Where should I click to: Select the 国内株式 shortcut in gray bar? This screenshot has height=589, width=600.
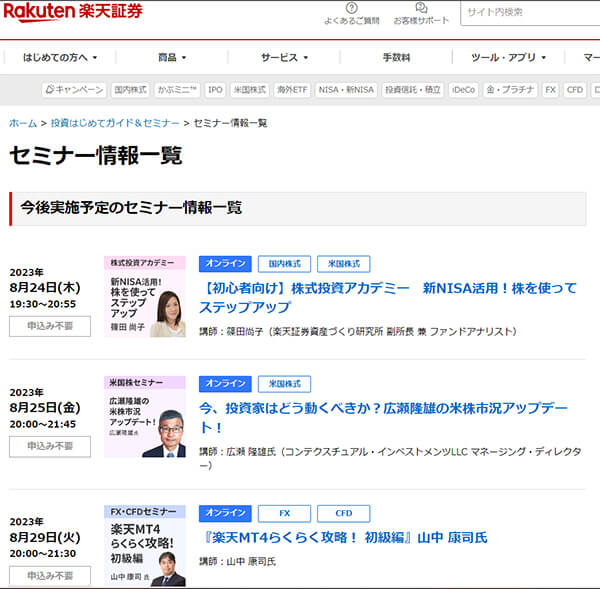[x=130, y=90]
